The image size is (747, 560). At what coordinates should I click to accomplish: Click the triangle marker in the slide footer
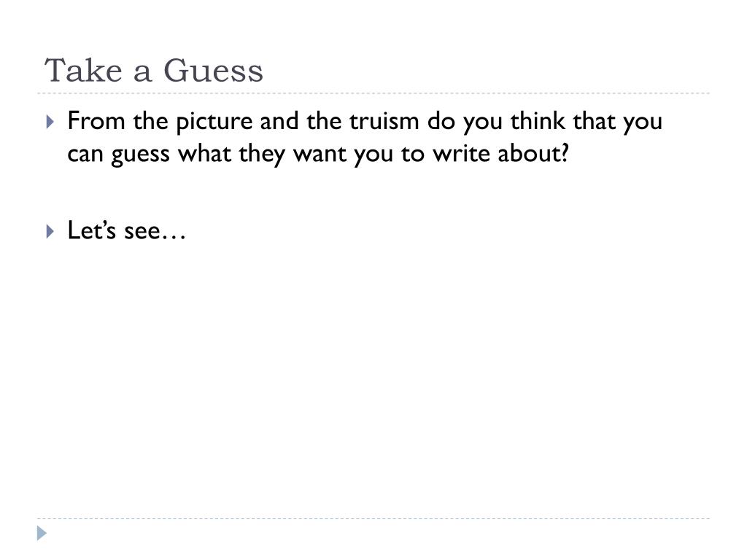coord(42,533)
